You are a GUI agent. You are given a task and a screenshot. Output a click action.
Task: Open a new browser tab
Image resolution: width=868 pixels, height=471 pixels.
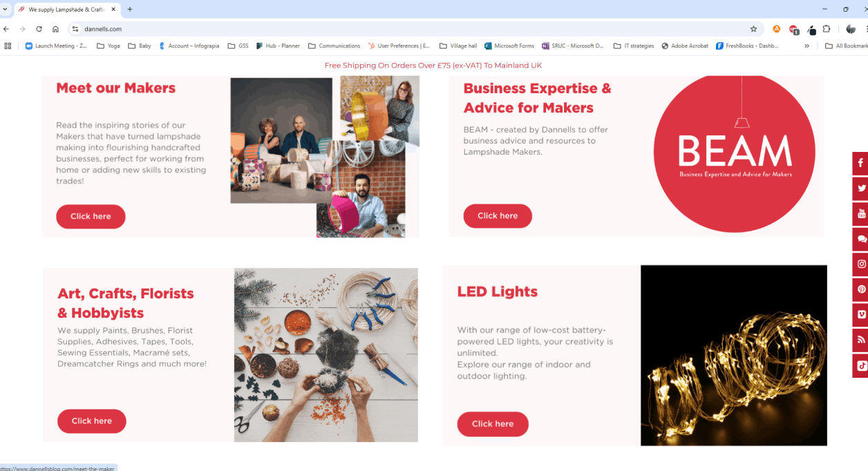coord(130,10)
